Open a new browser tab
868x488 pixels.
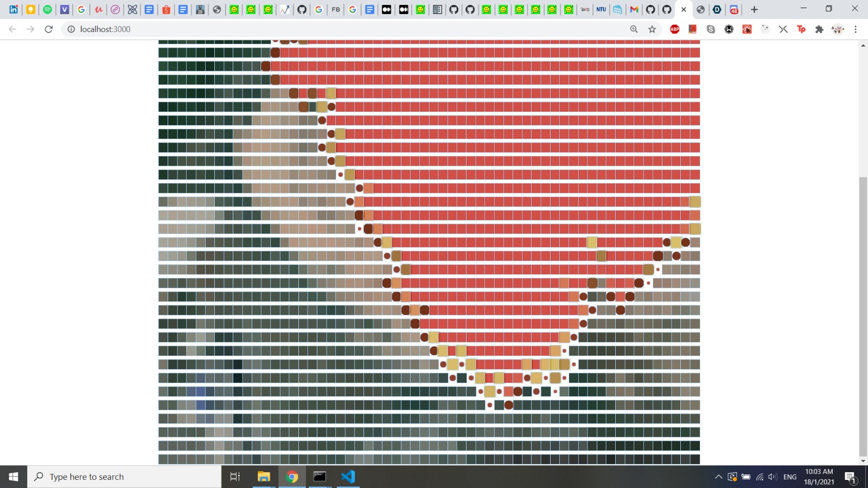pos(754,9)
